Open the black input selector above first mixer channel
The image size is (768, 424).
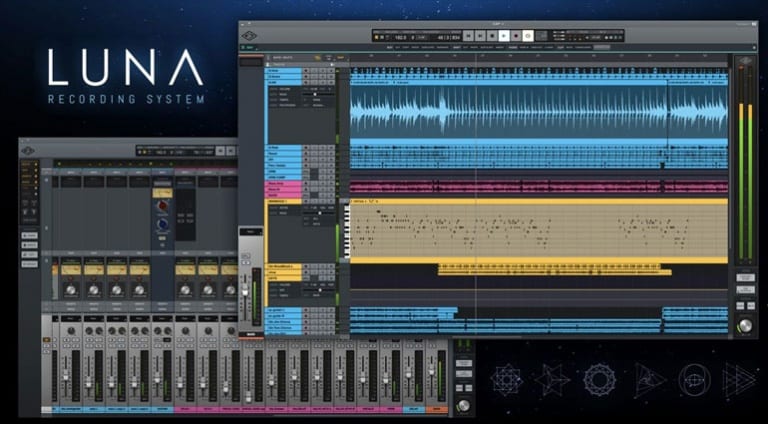(71, 319)
